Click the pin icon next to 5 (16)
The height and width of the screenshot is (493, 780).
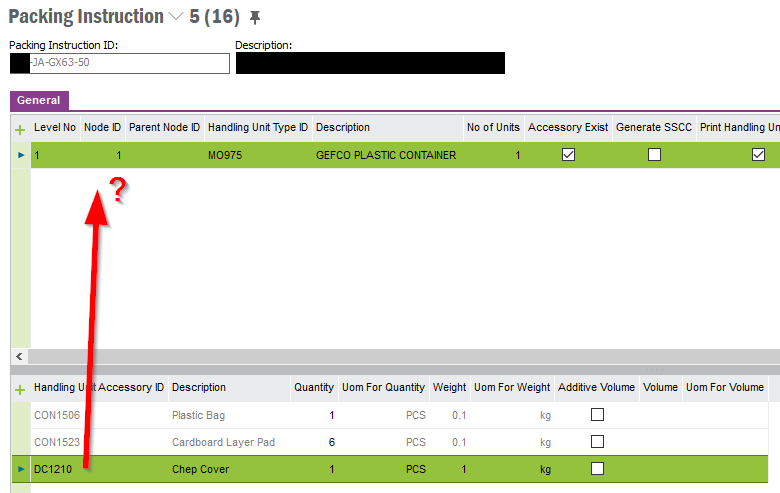(255, 18)
